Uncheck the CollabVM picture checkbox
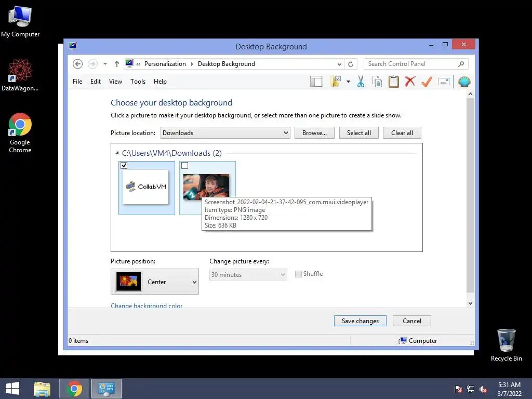Screen dimensions: 532x399 tap(124, 165)
